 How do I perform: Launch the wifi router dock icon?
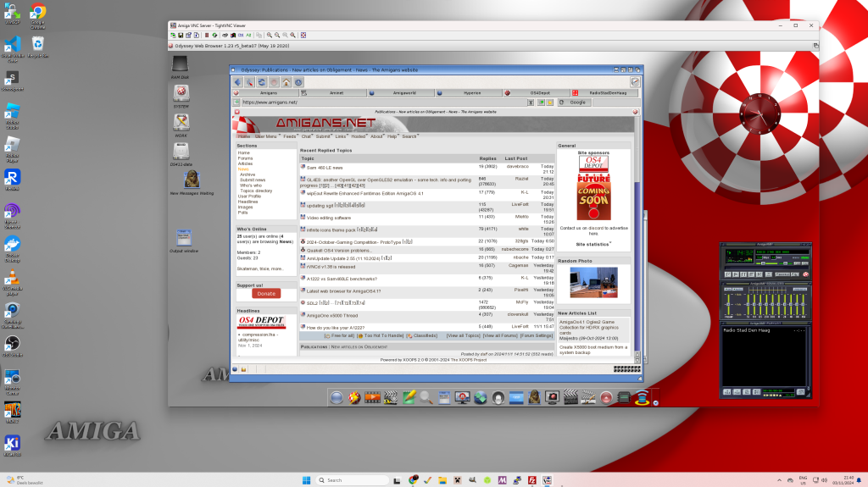[643, 397]
